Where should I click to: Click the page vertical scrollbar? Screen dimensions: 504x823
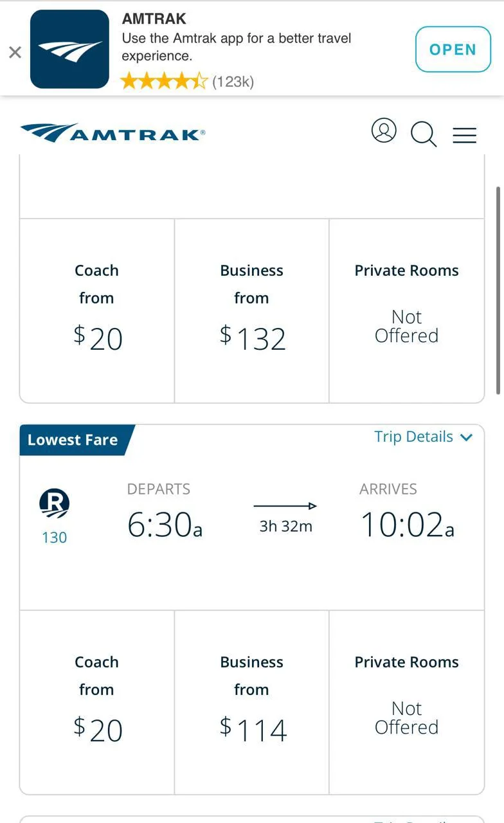pyautogui.click(x=499, y=289)
